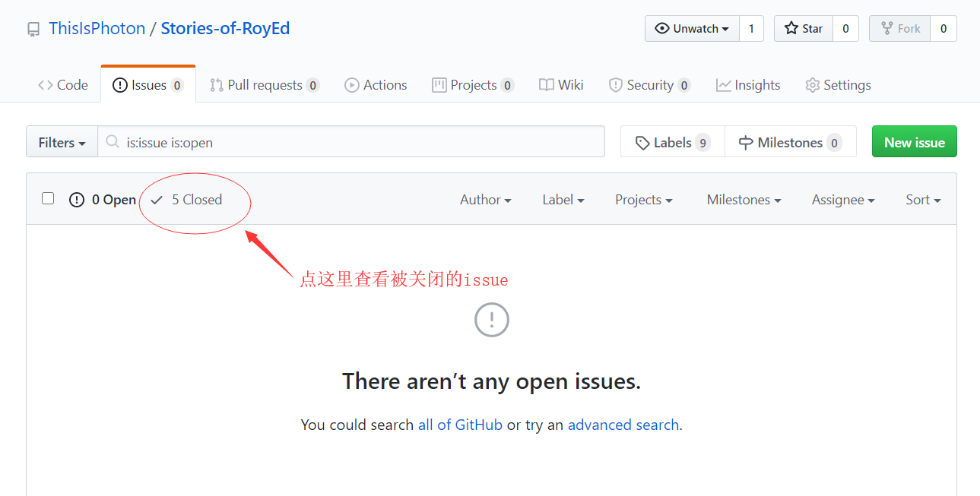Image resolution: width=980 pixels, height=496 pixels.
Task: Click the magnifier icon in search box
Action: pos(113,142)
